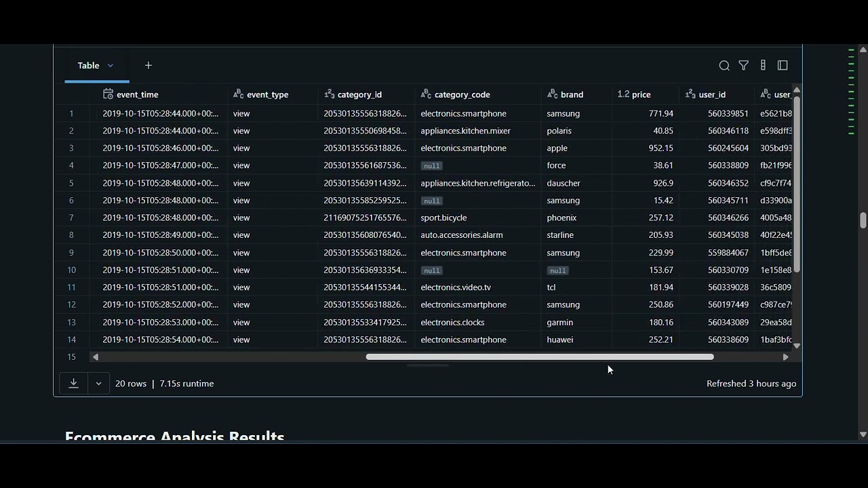Click the category_code string type icon
868x488 pixels.
click(x=426, y=94)
